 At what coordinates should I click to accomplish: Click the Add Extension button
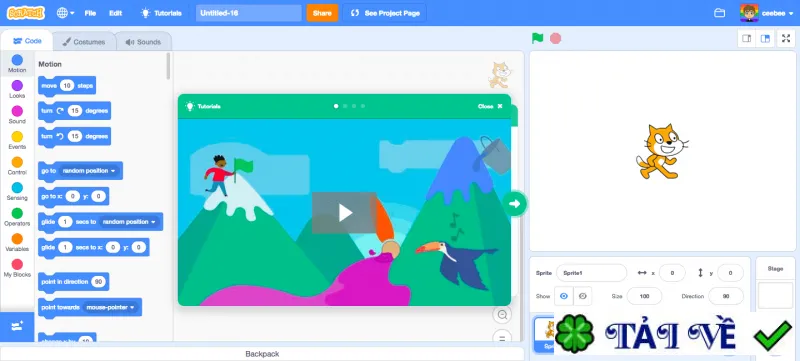click(17, 327)
